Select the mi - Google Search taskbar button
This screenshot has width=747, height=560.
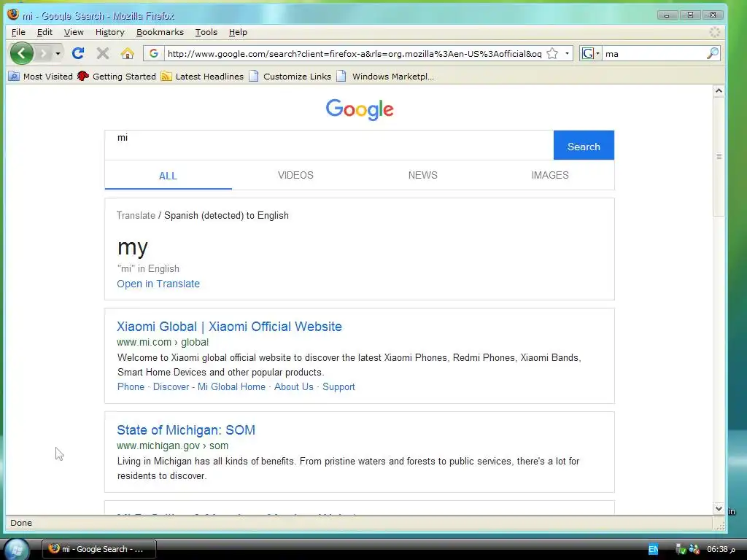pos(99,549)
